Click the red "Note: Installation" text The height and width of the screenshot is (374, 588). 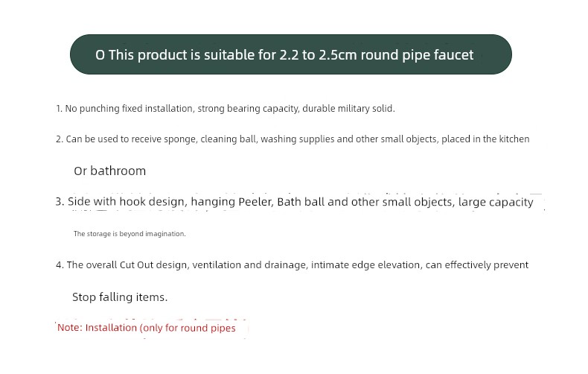[98, 328]
